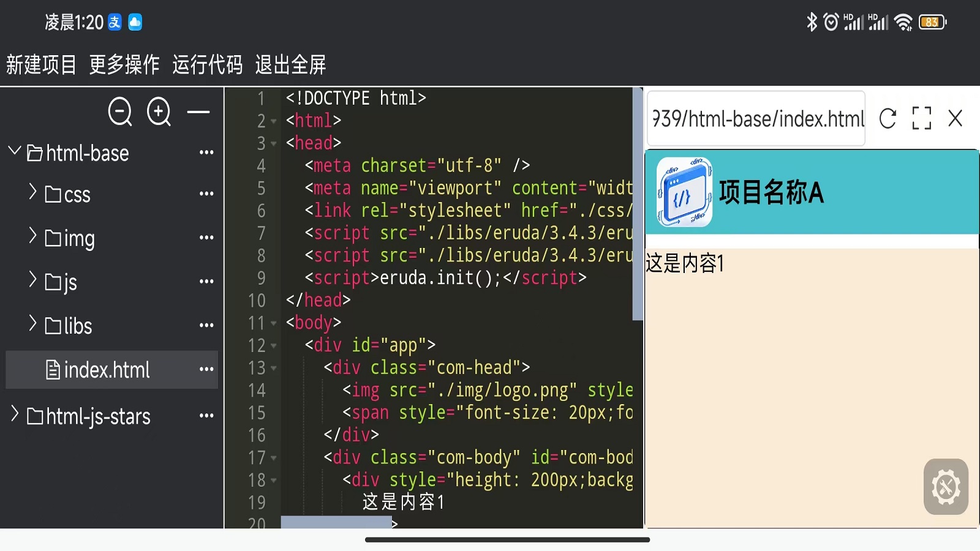This screenshot has height=551, width=980.
Task: Click the closing head tag line
Action: 318,300
